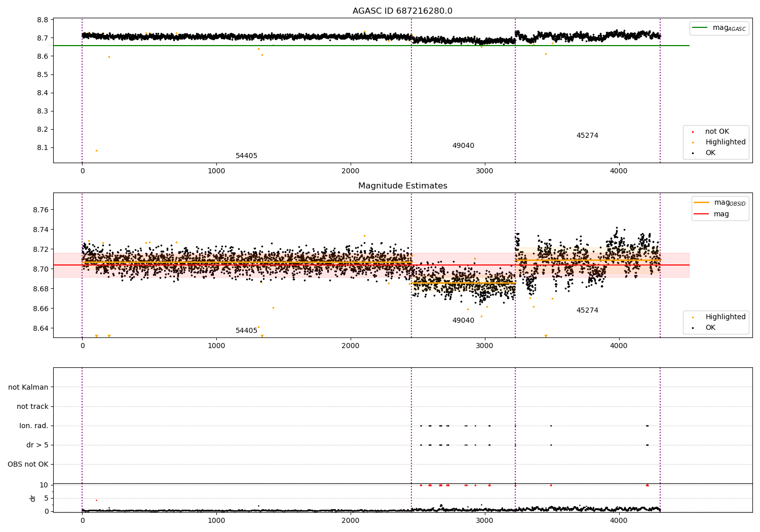Select the red 'not OK' legend marker
Viewport: 760px width, 532px height.
click(693, 132)
